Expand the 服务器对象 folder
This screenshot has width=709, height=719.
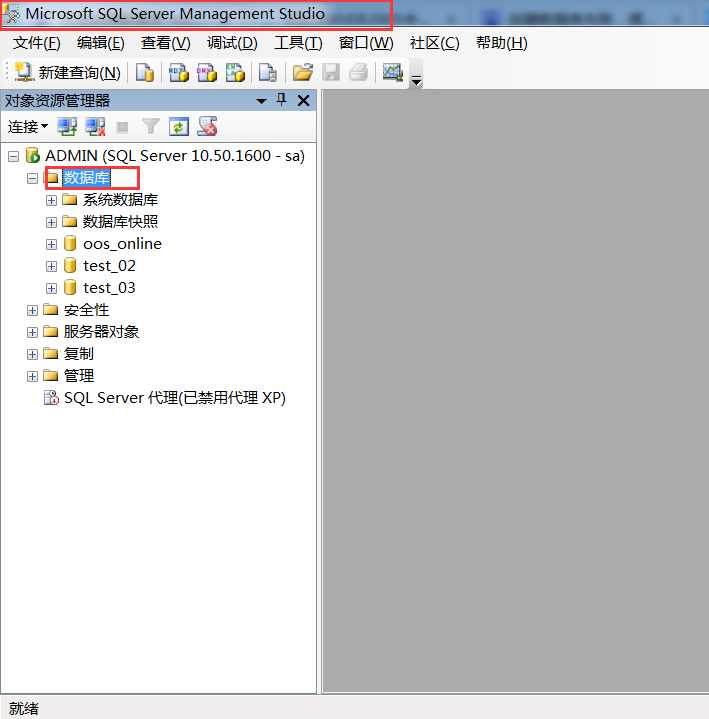click(32, 332)
